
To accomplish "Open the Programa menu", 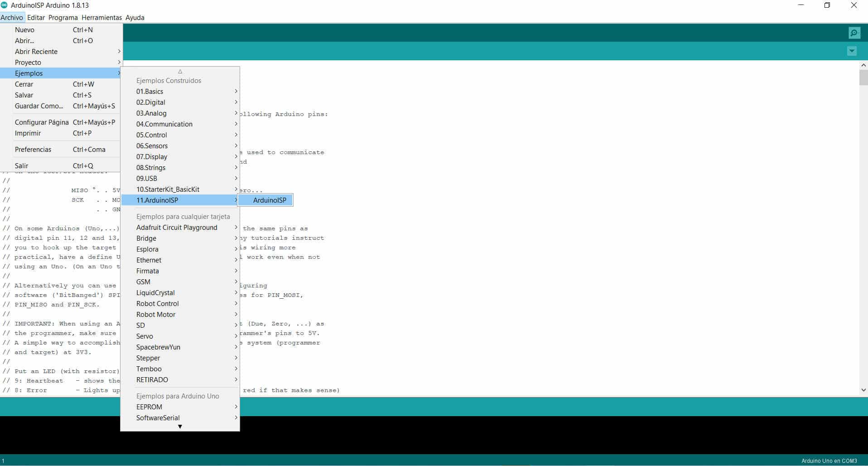I will [x=63, y=18].
